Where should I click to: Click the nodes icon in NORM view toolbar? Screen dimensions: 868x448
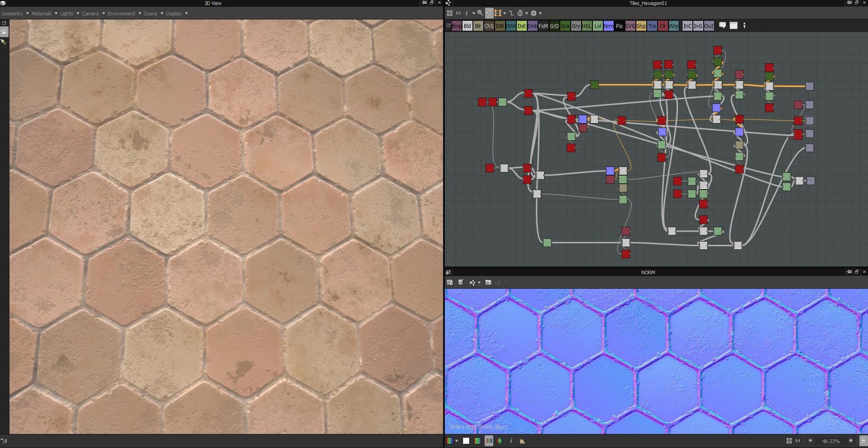tap(472, 283)
